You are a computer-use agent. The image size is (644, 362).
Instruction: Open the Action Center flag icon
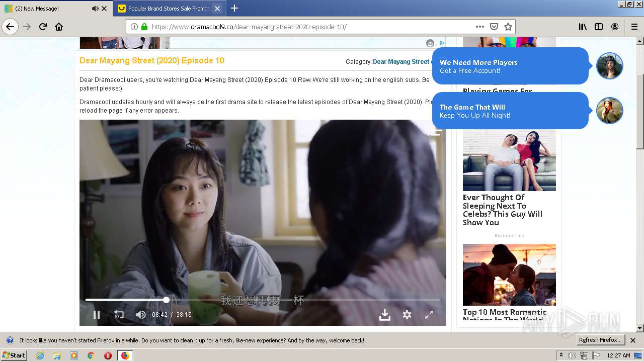596,355
